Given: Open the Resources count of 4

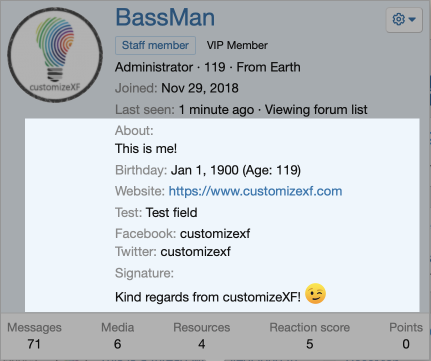Looking at the screenshot, I should pos(202,344).
